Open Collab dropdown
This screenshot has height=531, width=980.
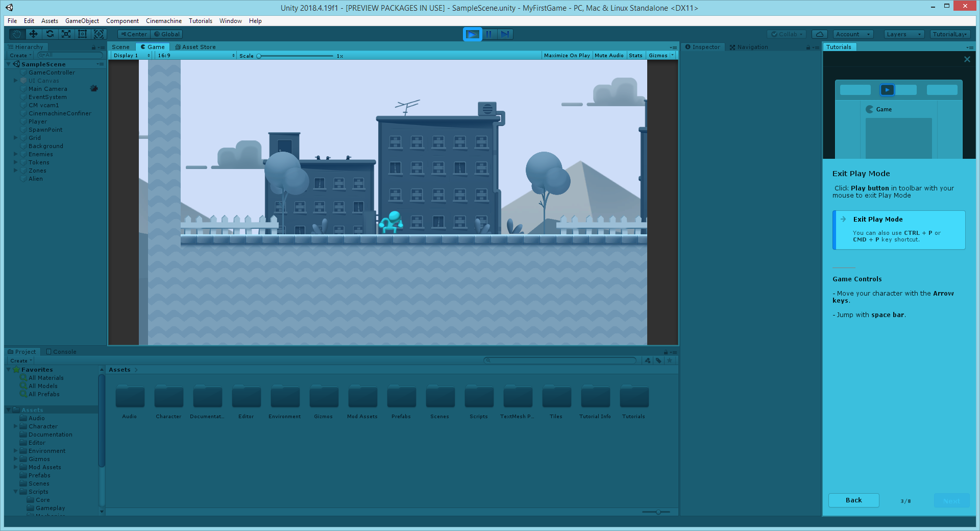point(787,34)
